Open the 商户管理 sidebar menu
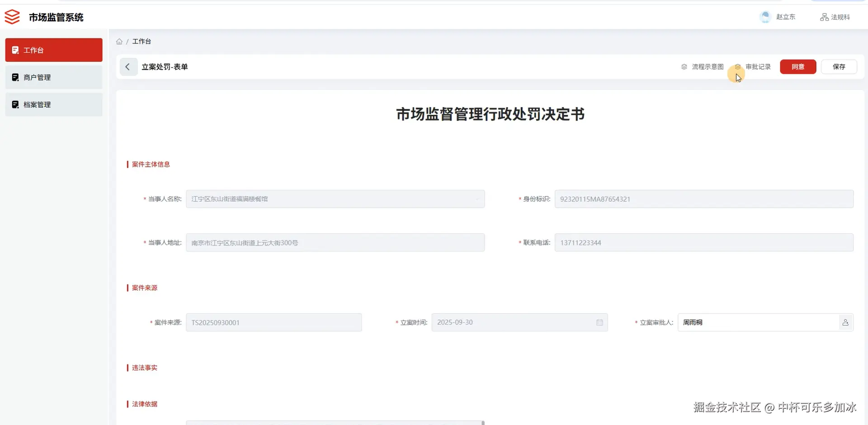868x425 pixels. pyautogui.click(x=54, y=77)
